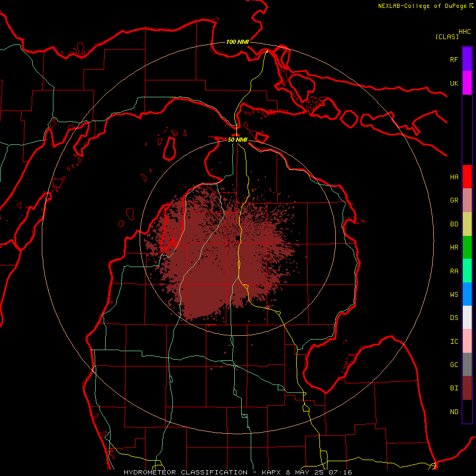Click the RA legend label

pos(454,271)
